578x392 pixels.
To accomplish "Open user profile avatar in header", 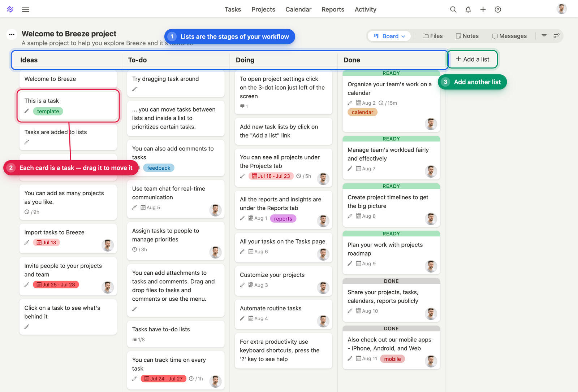I will pyautogui.click(x=561, y=9).
